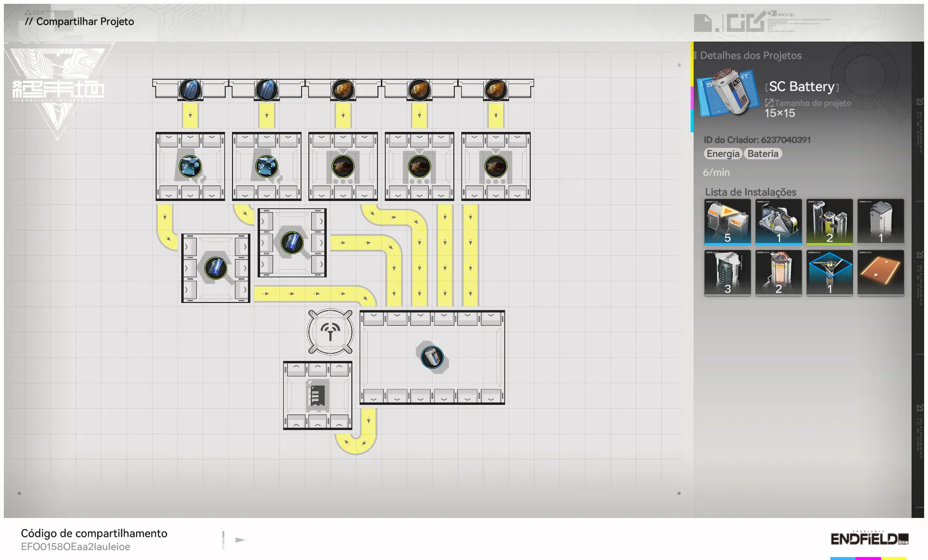Click the blue-framed relay pylon installation icon
Viewport: 928px width, 560px height.
(x=829, y=273)
